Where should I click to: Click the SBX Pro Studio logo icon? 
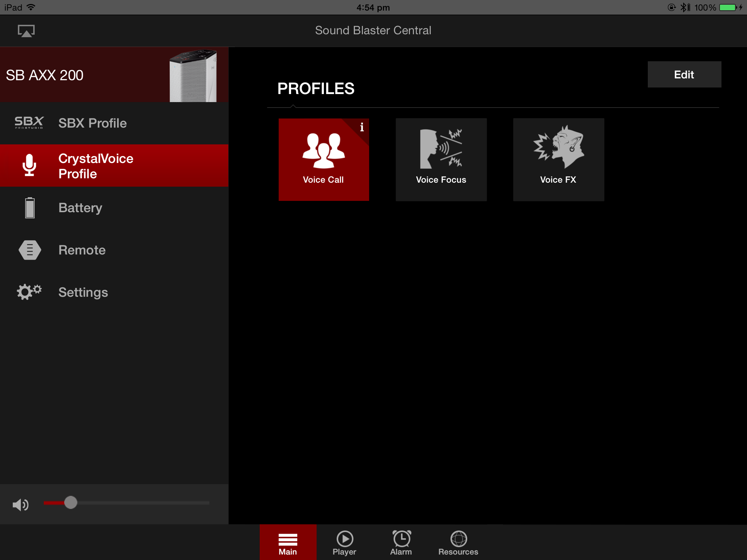[29, 123]
